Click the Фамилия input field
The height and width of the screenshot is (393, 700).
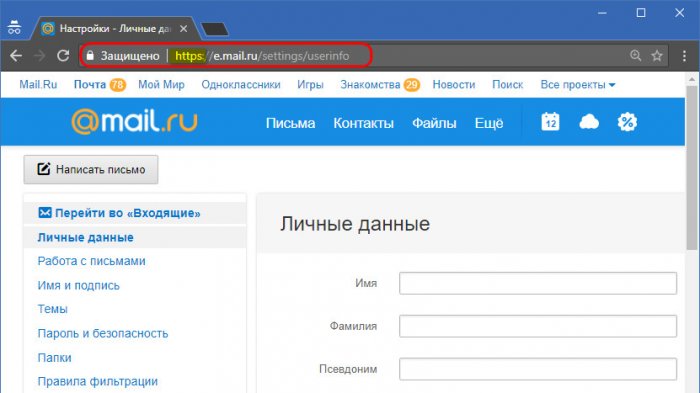coord(538,326)
